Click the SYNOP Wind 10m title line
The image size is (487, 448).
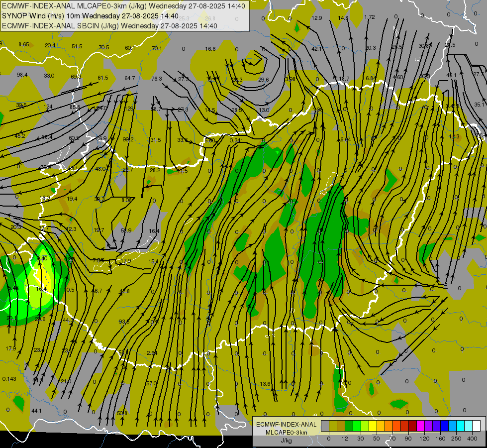90,16
